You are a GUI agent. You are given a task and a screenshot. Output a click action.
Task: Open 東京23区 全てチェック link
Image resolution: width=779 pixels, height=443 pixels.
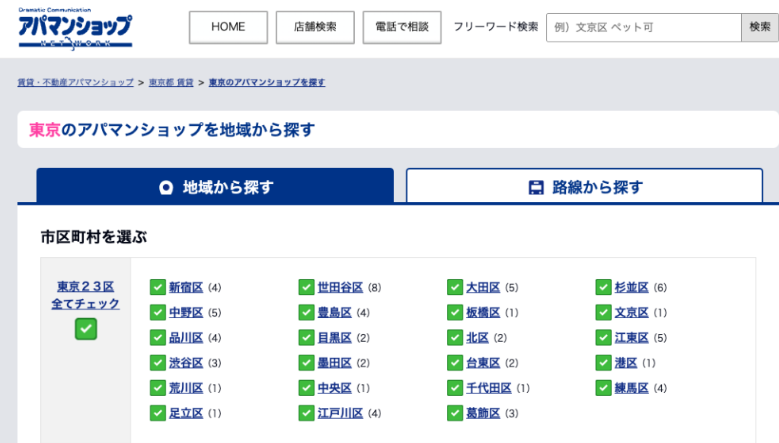click(85, 295)
